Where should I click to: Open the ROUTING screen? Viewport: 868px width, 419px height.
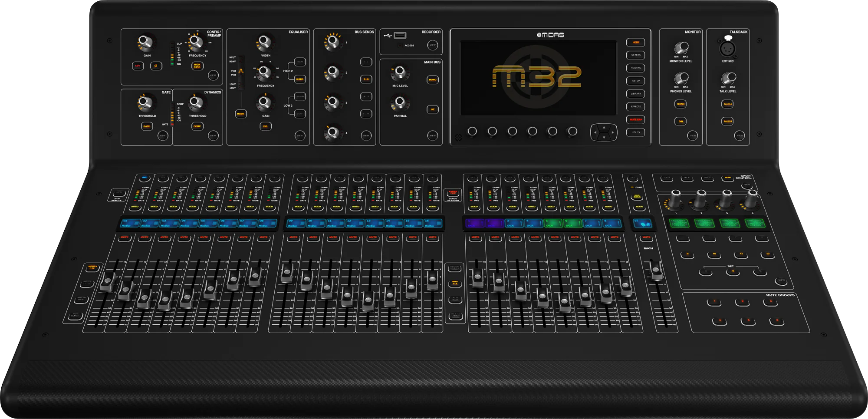tap(635, 68)
